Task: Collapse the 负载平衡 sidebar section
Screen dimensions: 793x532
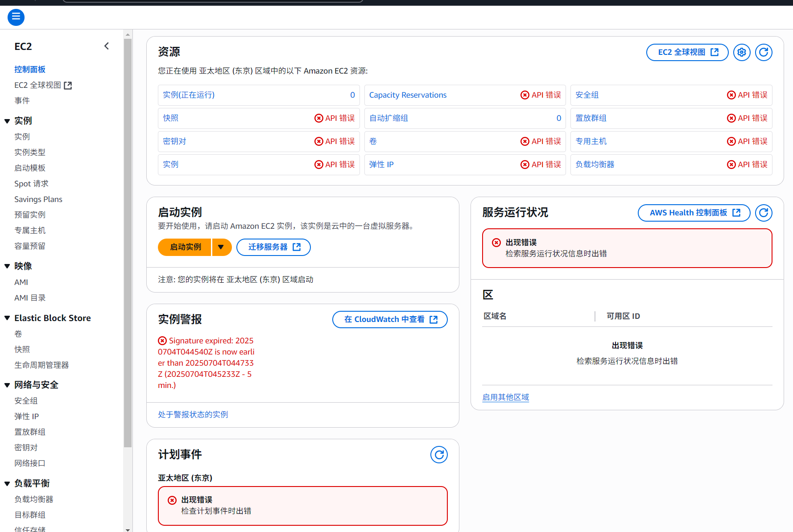Action: [x=7, y=483]
